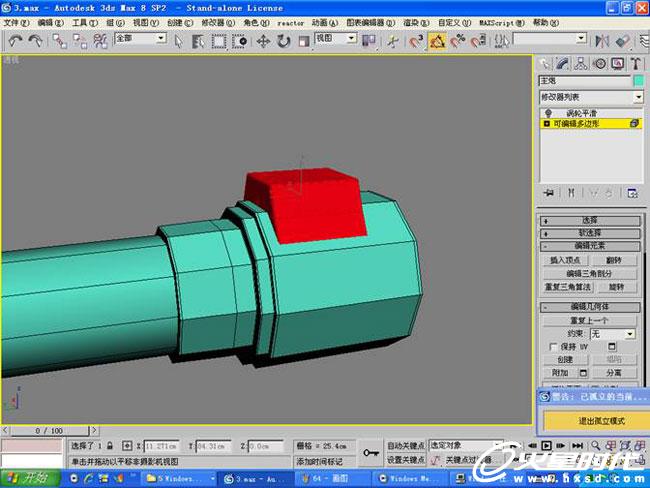650x488 pixels.
Task: Open the MAXScript menu
Action: click(502, 22)
